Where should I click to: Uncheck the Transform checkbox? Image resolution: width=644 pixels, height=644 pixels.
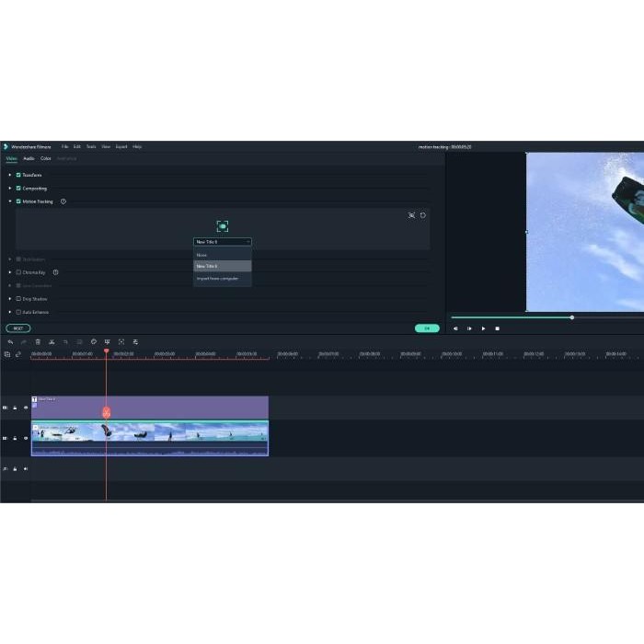click(x=18, y=175)
